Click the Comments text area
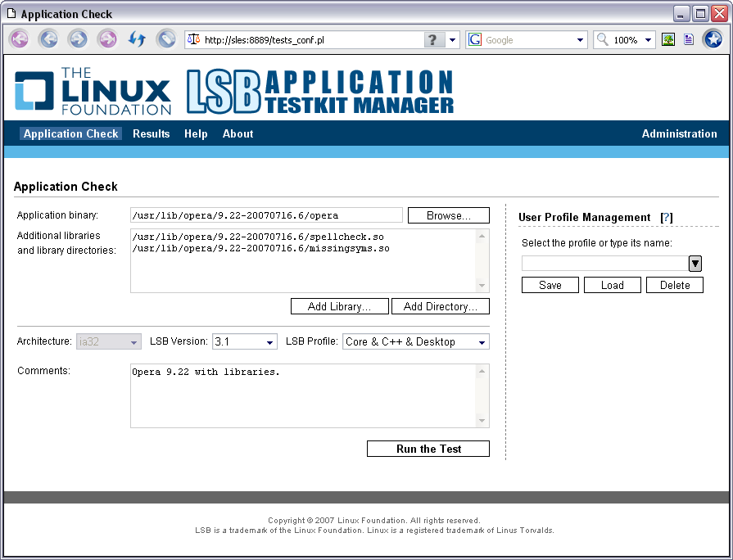This screenshot has width=733, height=560. click(303, 396)
